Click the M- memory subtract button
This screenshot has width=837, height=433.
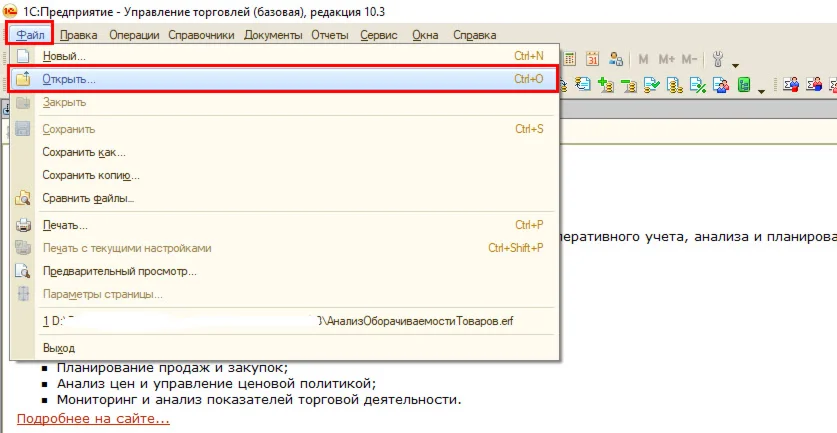coord(689,59)
